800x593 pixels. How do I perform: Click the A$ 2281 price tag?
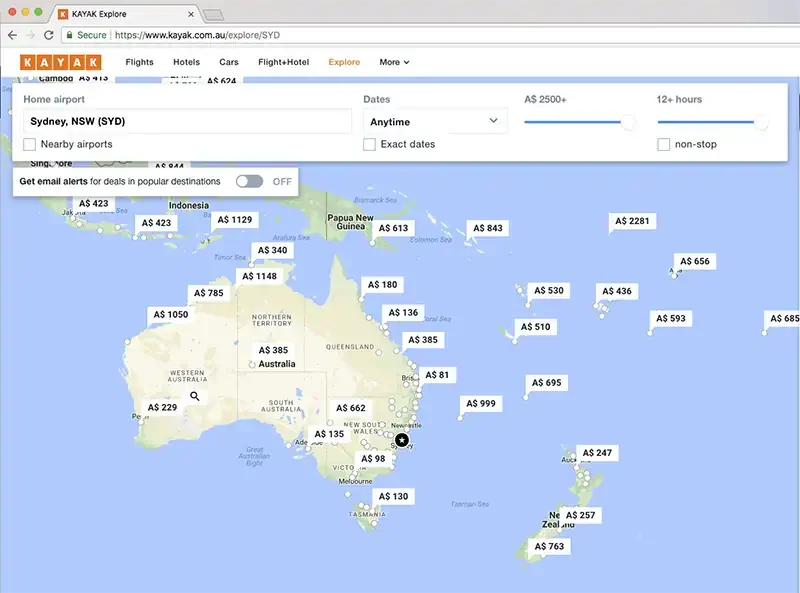tap(632, 220)
